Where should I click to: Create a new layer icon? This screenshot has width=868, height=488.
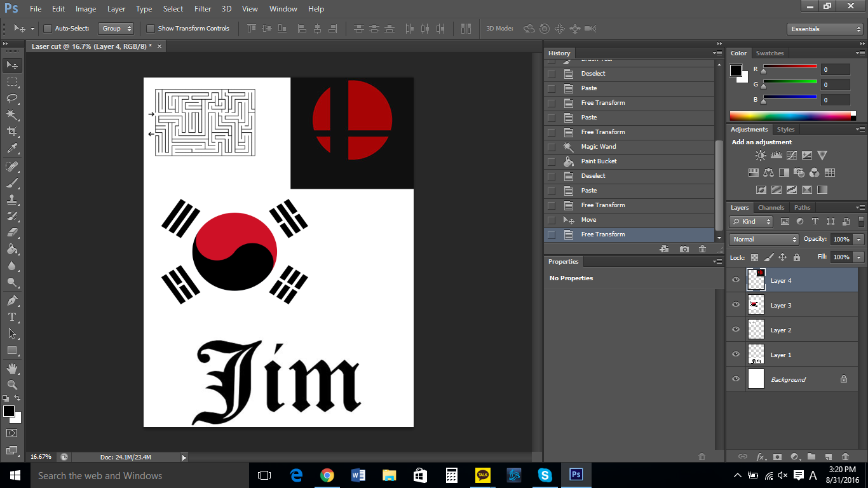(828, 456)
